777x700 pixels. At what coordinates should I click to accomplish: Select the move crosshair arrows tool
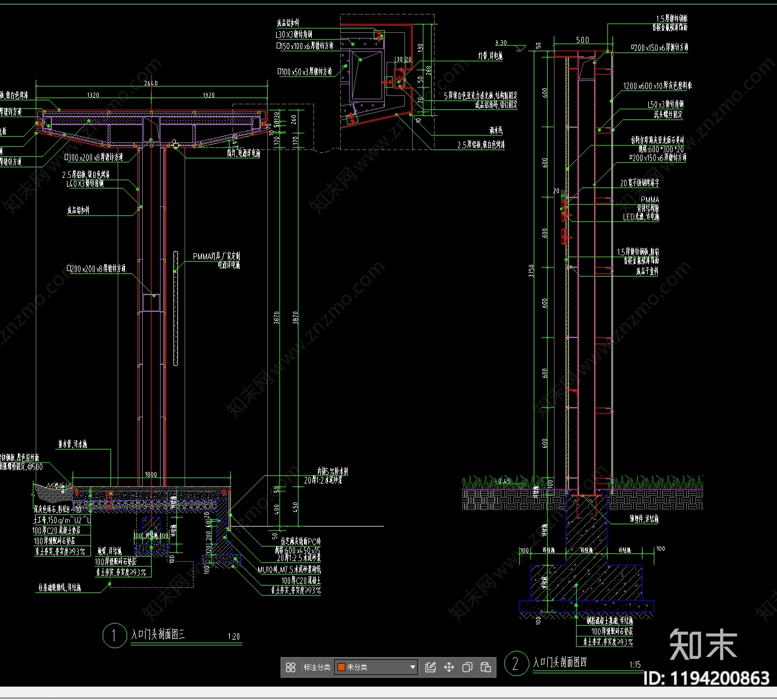449,667
